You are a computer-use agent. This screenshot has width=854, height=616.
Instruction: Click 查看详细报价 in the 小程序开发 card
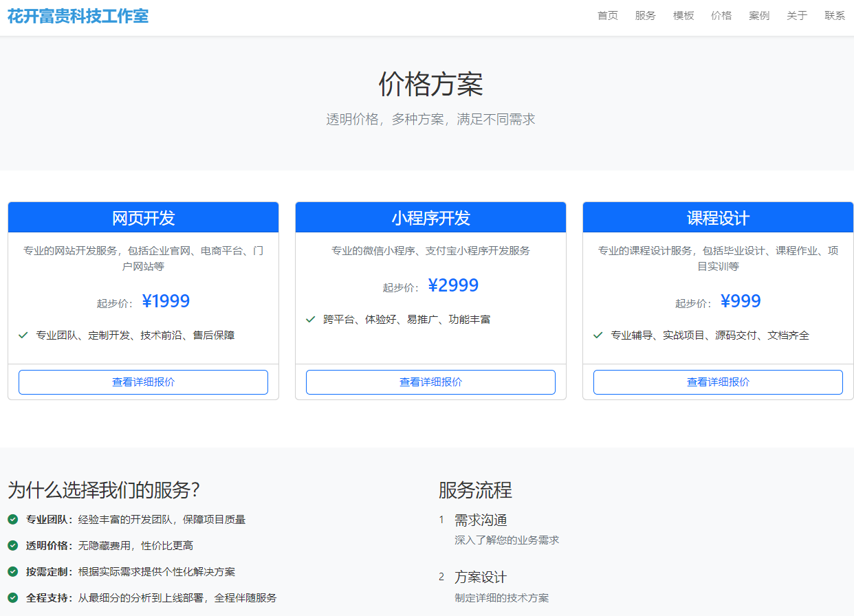point(430,382)
